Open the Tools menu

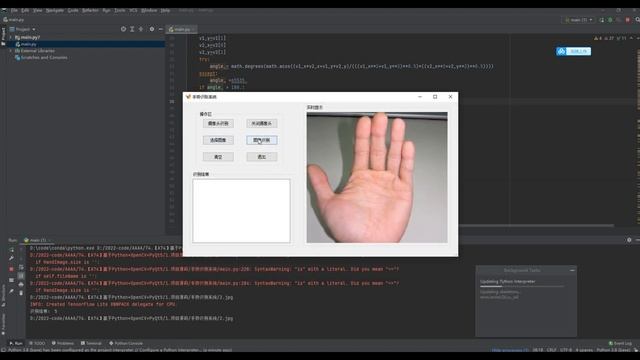[120, 10]
